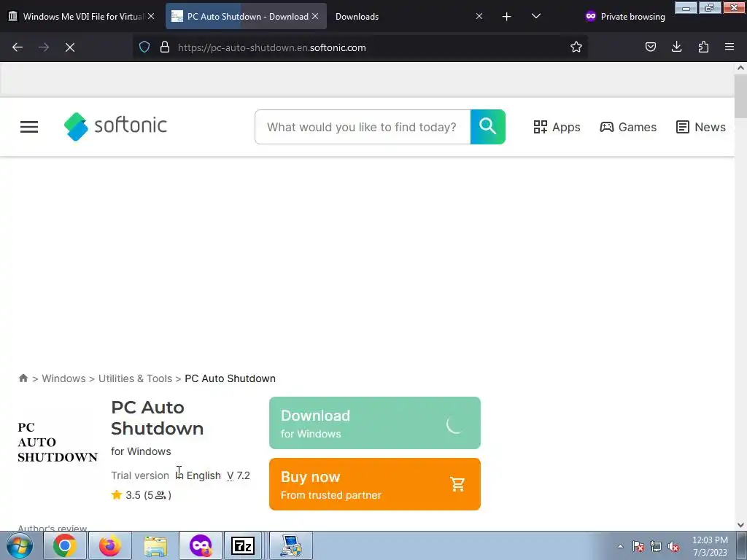This screenshot has height=560, width=747.
Task: View site security lock info
Action: (165, 47)
